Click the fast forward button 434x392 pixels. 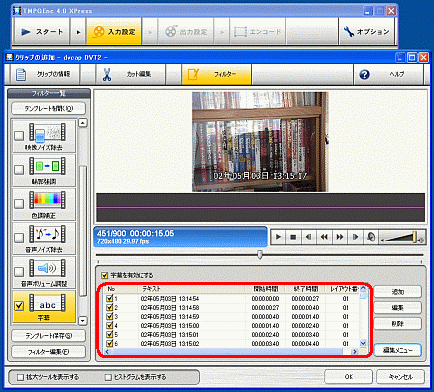(x=340, y=237)
